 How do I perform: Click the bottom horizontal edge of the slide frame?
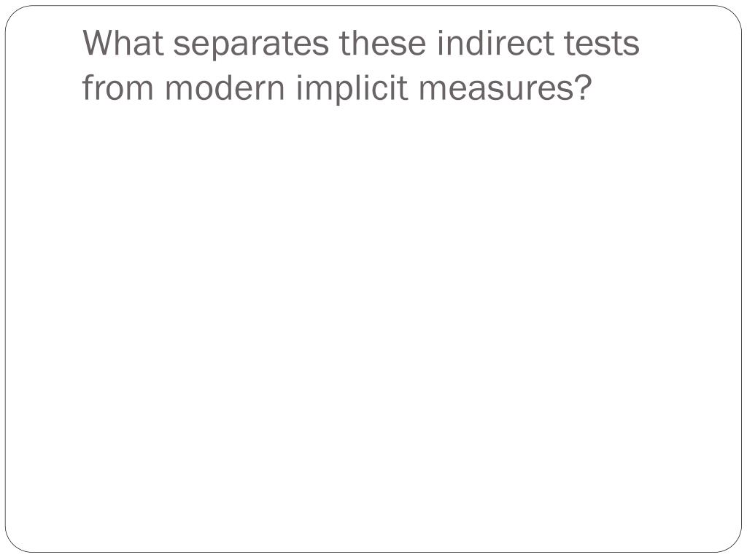coord(373,553)
